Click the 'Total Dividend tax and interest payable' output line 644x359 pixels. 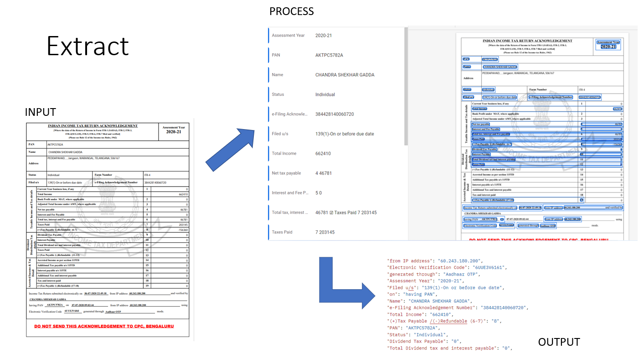pos(450,348)
